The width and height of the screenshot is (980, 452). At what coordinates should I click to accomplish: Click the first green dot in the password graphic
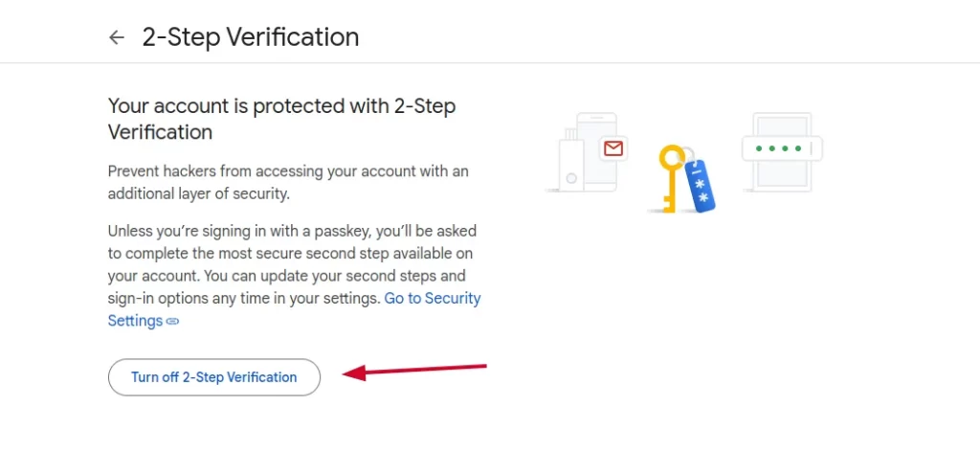pyautogui.click(x=759, y=148)
